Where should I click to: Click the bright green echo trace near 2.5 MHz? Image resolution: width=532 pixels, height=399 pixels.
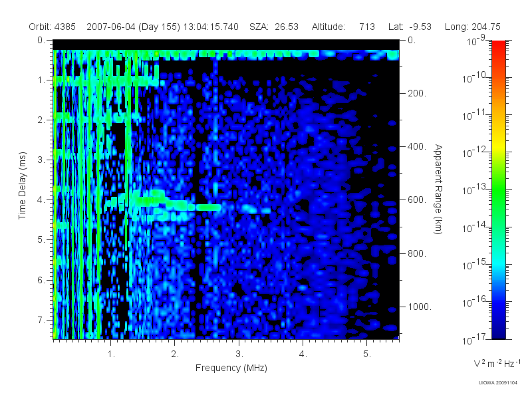point(208,207)
